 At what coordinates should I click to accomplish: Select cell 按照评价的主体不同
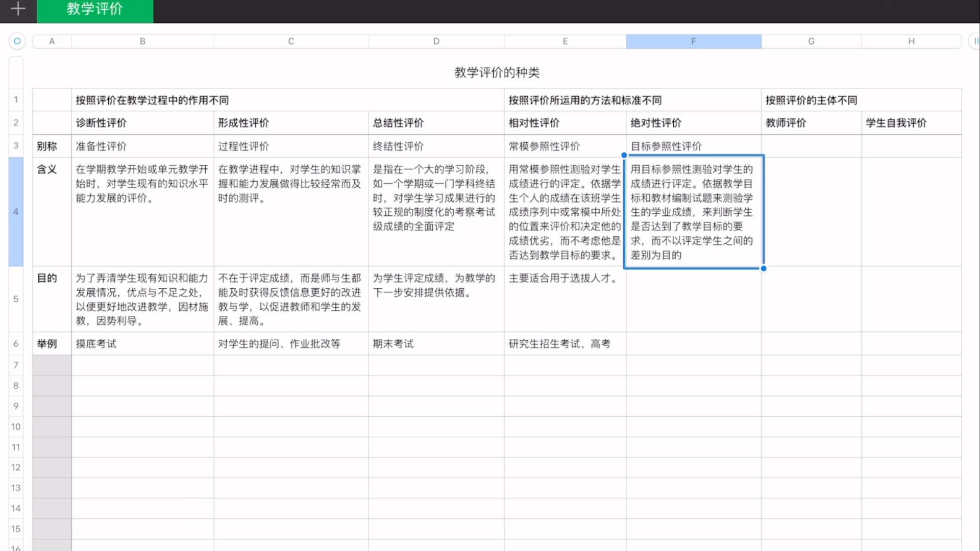[862, 100]
